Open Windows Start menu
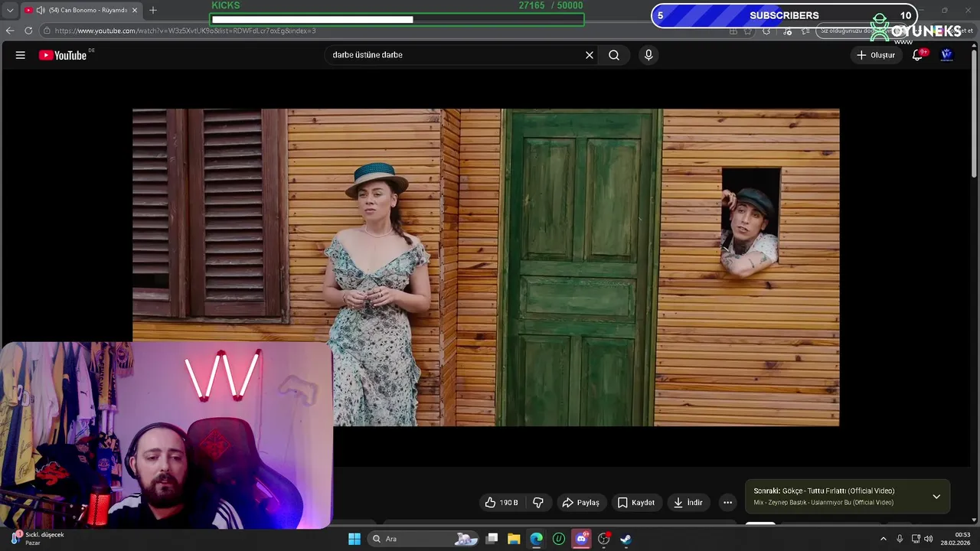 pyautogui.click(x=354, y=539)
